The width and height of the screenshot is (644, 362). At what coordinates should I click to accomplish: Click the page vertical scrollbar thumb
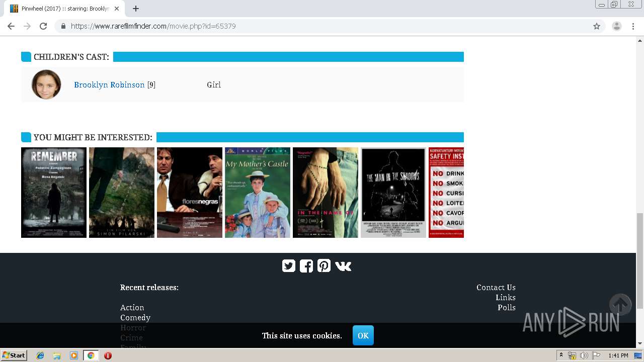tap(640, 260)
